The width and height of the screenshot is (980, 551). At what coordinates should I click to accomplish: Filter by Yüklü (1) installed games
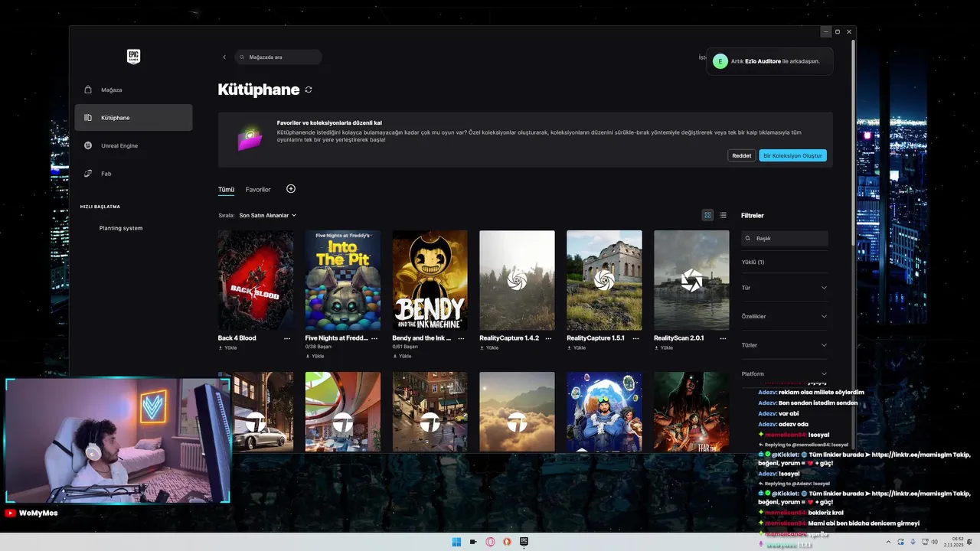[753, 262]
